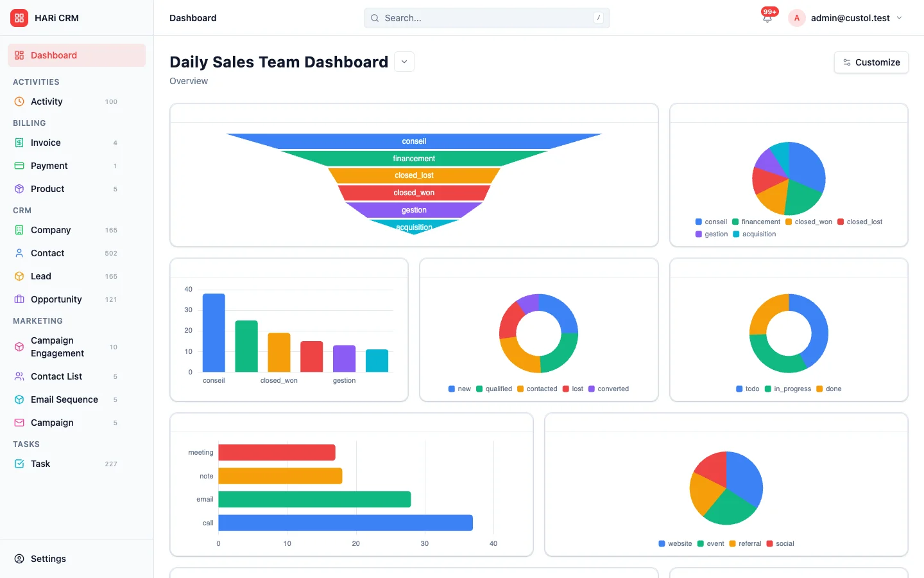Viewport: 924px width, 578px height.
Task: Toggle the 'conseil' legend in the pie chart
Action: pos(711,222)
